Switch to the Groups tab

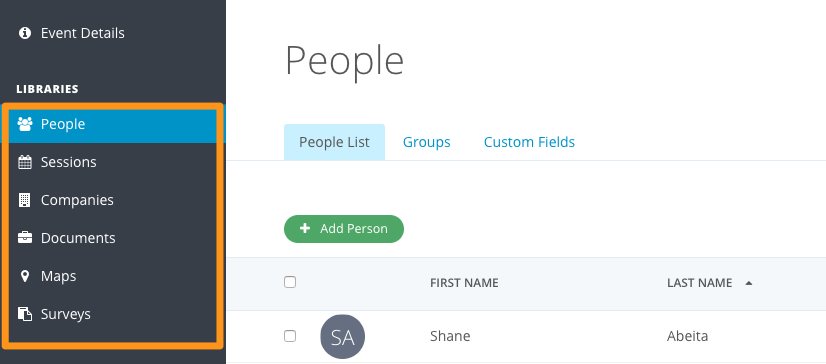tap(427, 142)
